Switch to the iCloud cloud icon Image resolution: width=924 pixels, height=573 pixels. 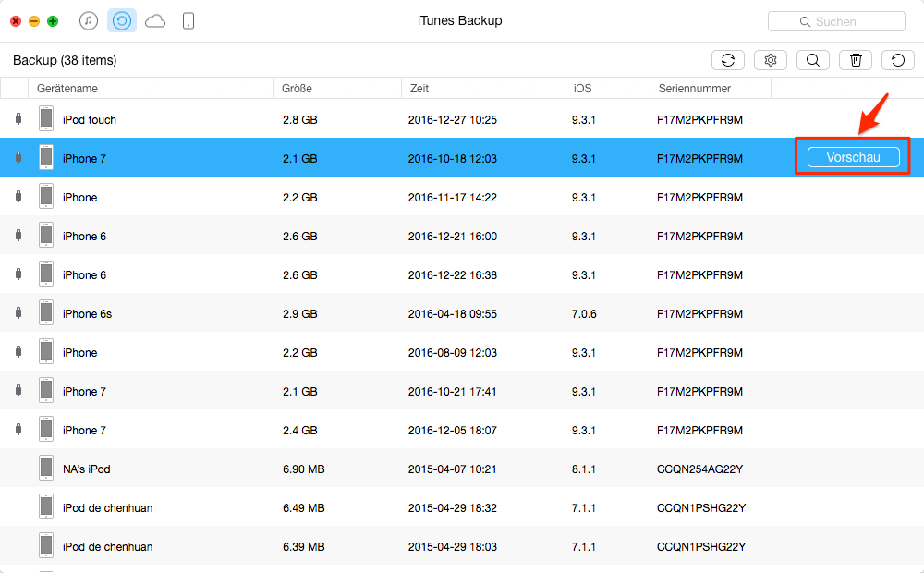tap(155, 22)
